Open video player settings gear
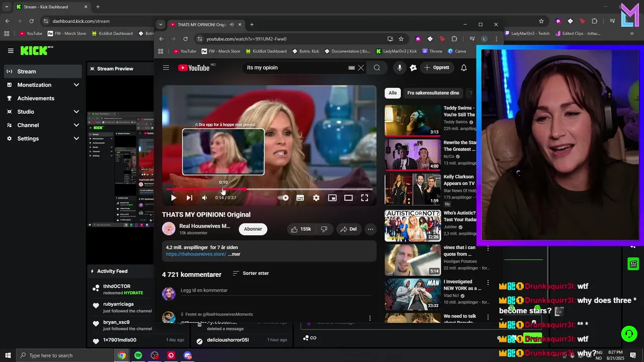The image size is (644, 362). click(x=316, y=198)
